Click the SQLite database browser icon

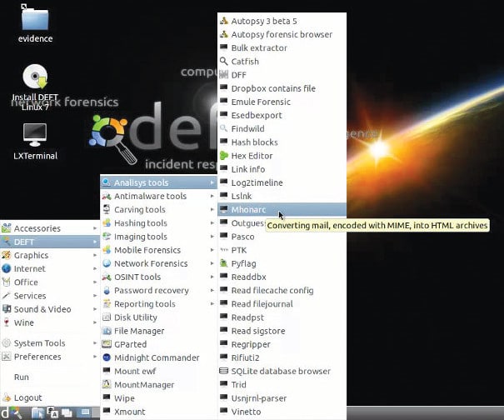224,371
